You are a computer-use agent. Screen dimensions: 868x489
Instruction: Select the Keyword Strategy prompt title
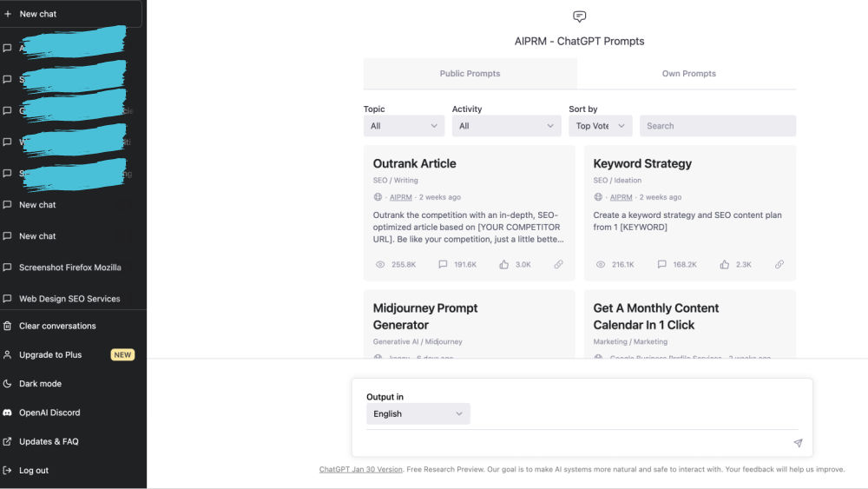coord(642,163)
